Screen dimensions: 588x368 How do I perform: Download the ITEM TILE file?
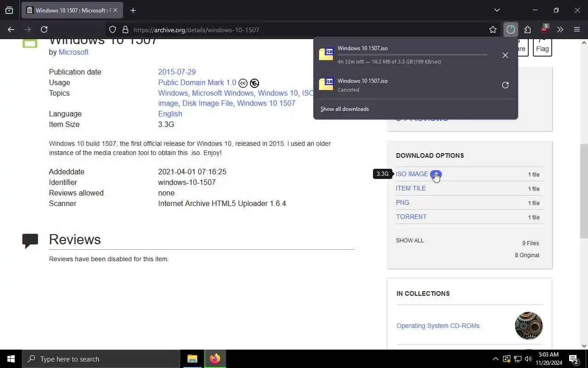[411, 188]
